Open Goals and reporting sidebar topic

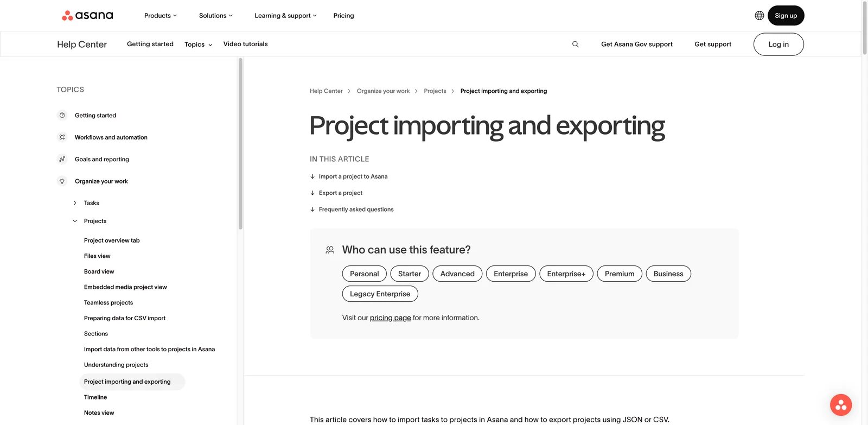point(102,160)
